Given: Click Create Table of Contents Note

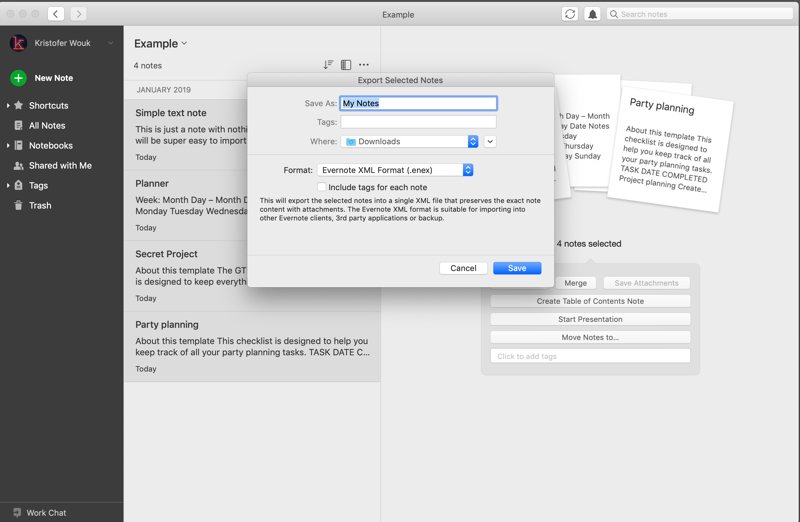Looking at the screenshot, I should [590, 301].
